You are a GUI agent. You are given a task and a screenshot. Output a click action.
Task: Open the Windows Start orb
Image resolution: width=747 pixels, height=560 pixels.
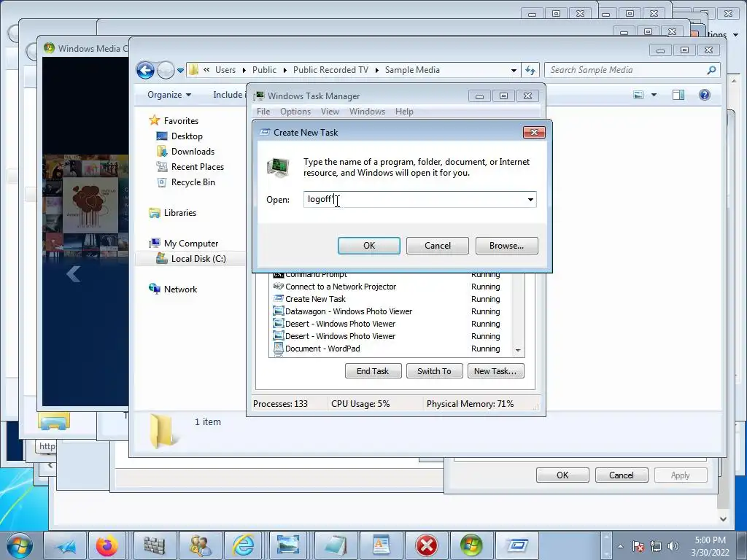coord(20,545)
